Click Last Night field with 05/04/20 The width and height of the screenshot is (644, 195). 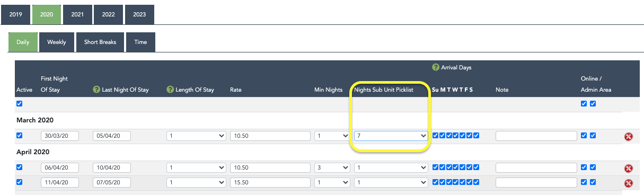coord(112,136)
